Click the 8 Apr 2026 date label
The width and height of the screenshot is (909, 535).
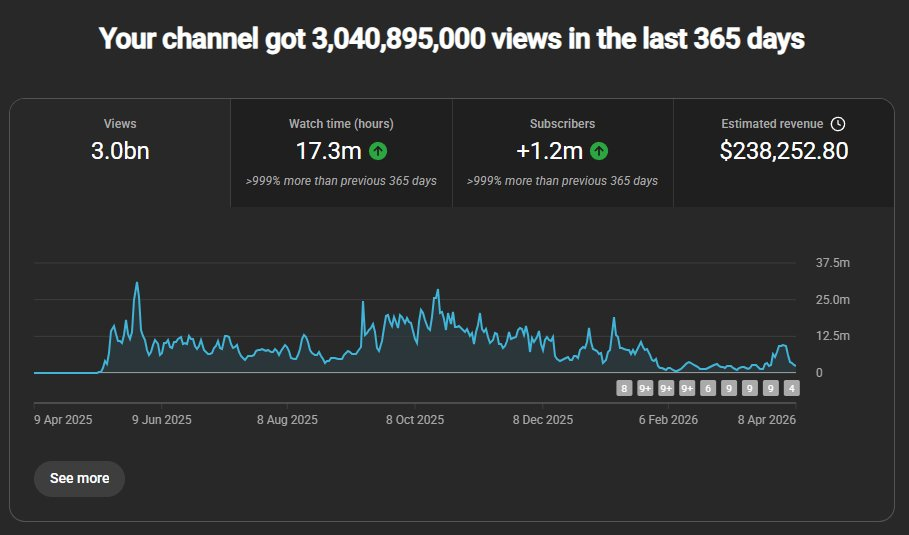pyautogui.click(x=766, y=420)
